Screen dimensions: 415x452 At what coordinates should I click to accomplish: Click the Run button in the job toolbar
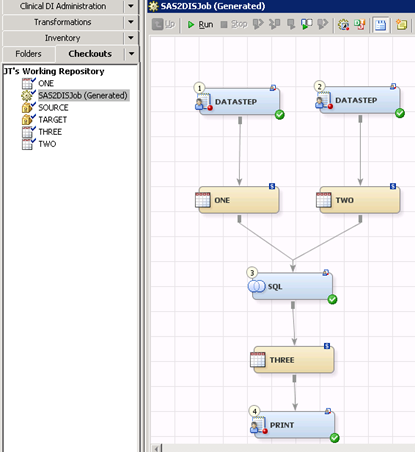tap(200, 24)
